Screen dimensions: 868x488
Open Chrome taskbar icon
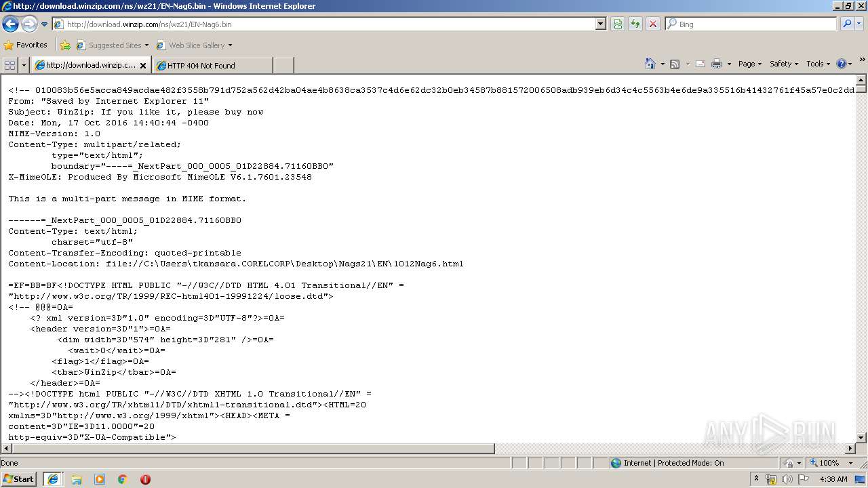pos(123,479)
